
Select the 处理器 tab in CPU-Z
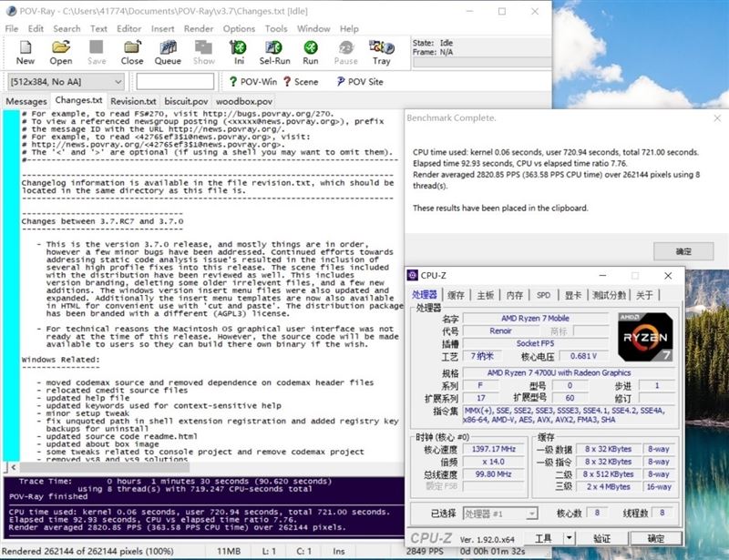425,295
